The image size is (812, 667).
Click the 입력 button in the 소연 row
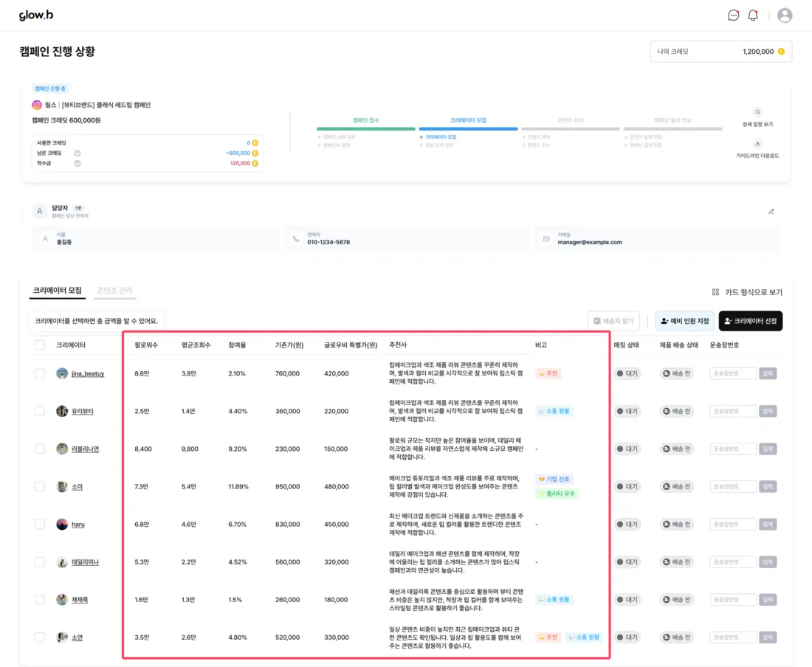(x=768, y=637)
